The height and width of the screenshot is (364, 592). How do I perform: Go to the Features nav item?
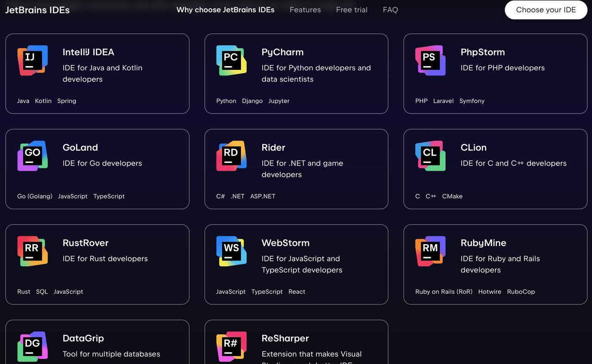pos(305,10)
